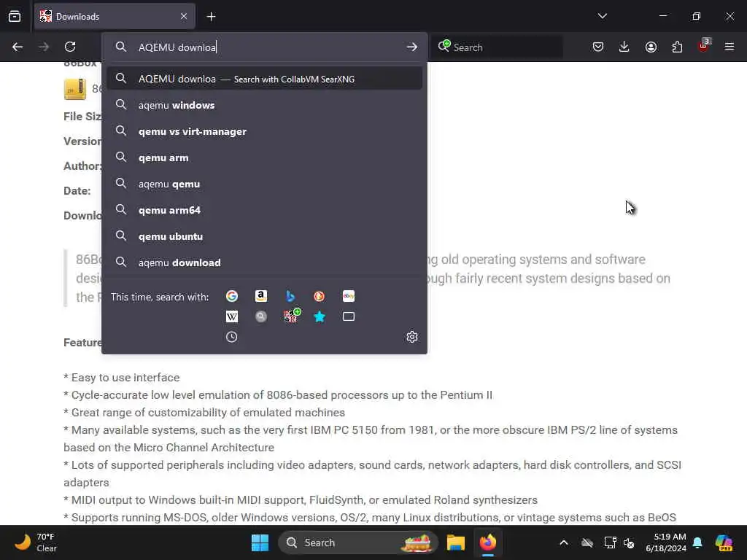Expand the list-all-tabs chevron
The width and height of the screenshot is (747, 560).
click(x=602, y=16)
